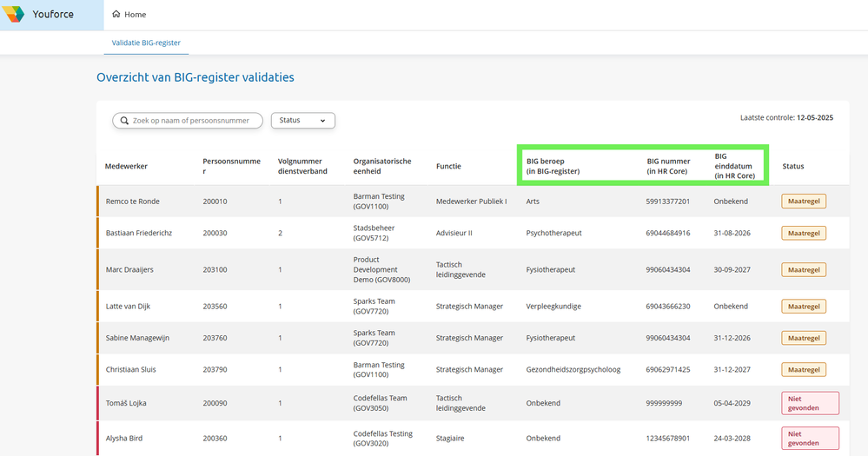The image size is (868, 456).
Task: Click the Youforce logo icon
Action: 14,15
